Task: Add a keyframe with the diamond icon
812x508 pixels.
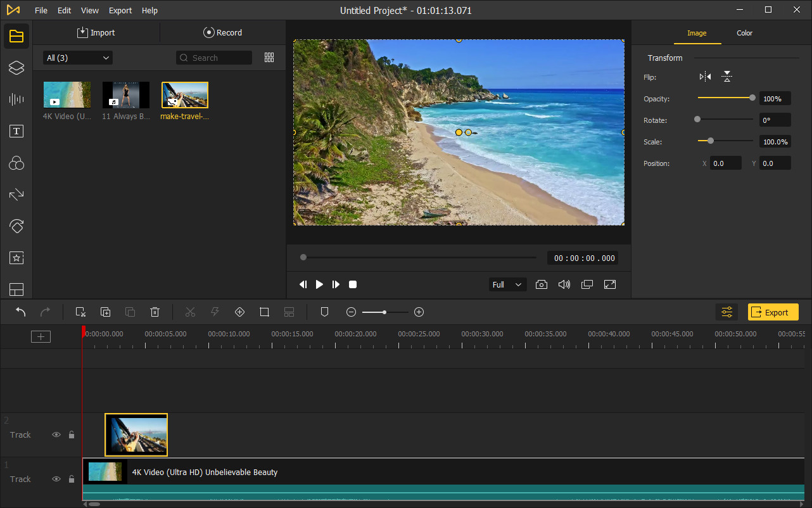Action: 239,312
